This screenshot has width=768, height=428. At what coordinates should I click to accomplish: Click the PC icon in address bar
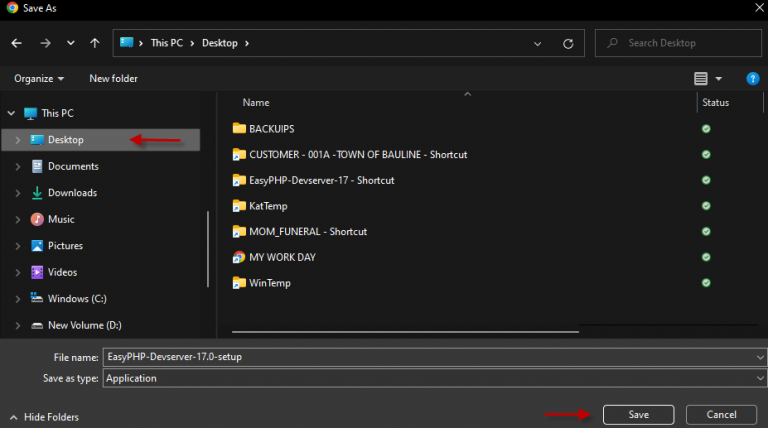[x=126, y=43]
